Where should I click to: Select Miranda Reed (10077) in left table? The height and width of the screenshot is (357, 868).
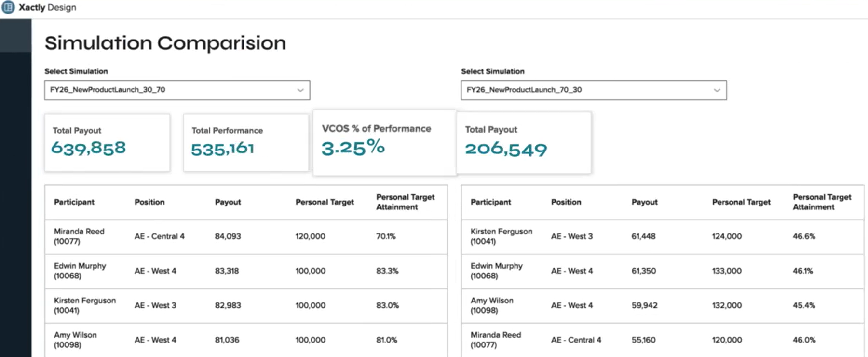[x=79, y=236]
